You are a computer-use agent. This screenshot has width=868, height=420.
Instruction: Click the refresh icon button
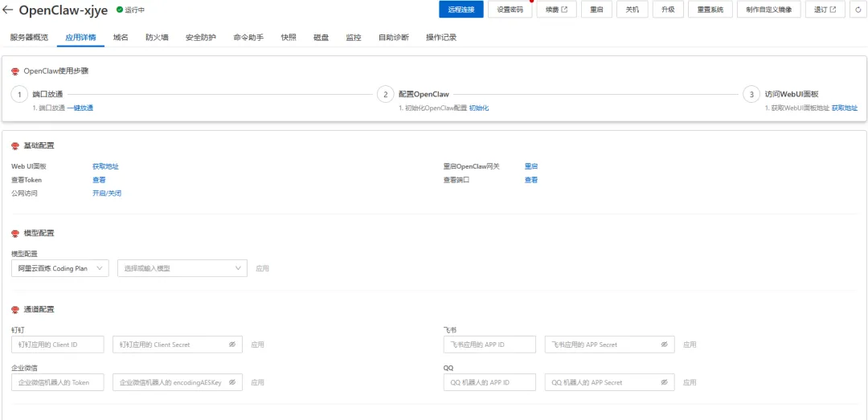(x=858, y=10)
